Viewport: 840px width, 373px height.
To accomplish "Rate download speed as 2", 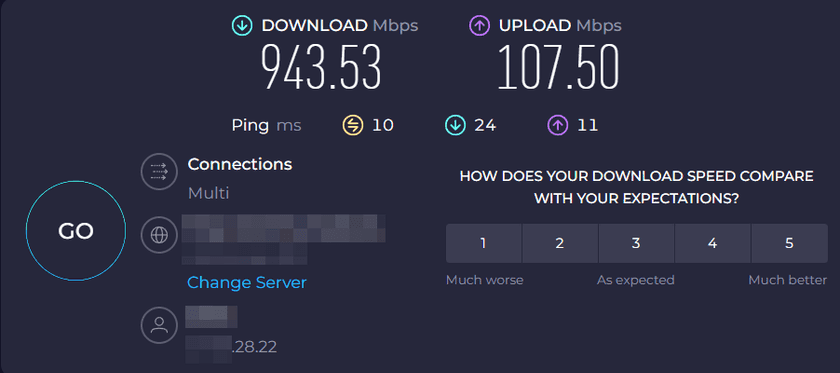I will coord(560,243).
